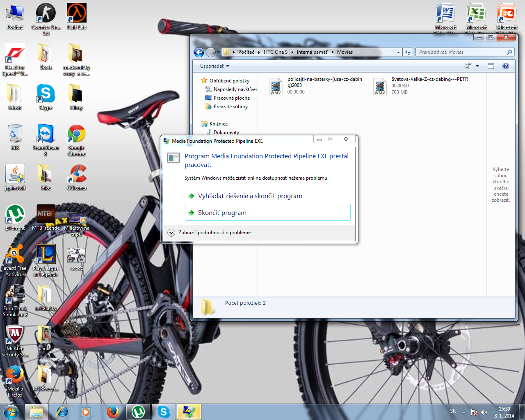Open the Music folder on desktop
This screenshot has width=525, height=420.
15,97
